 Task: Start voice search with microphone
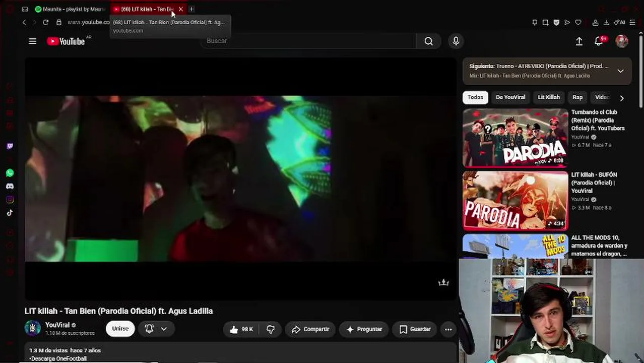click(456, 41)
